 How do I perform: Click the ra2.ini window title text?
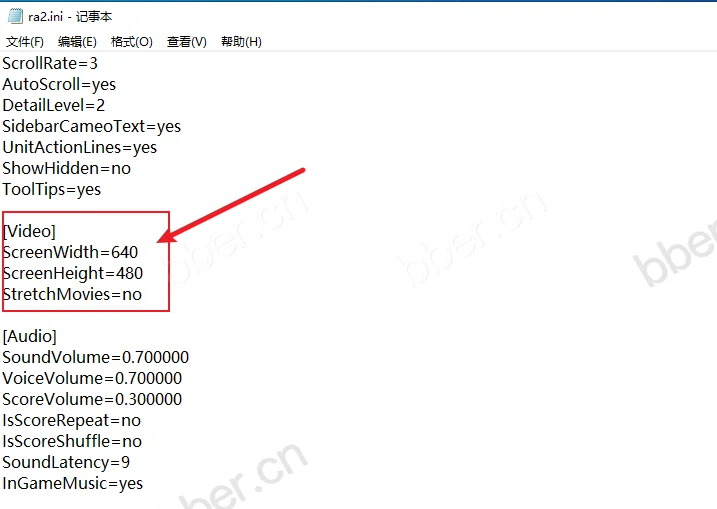tap(70, 17)
